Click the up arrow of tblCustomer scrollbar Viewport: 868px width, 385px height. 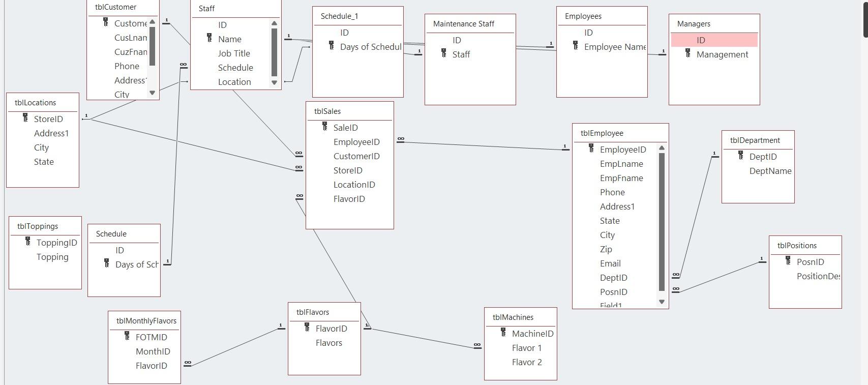pyautogui.click(x=152, y=22)
